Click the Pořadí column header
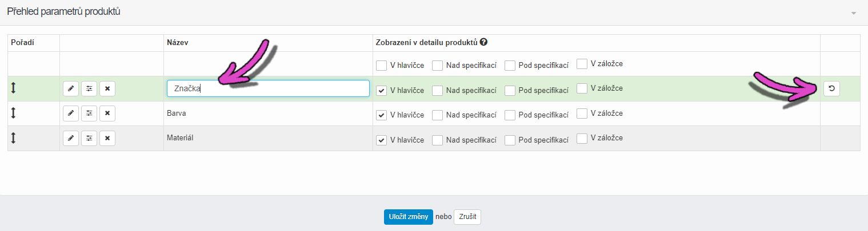 [23, 43]
